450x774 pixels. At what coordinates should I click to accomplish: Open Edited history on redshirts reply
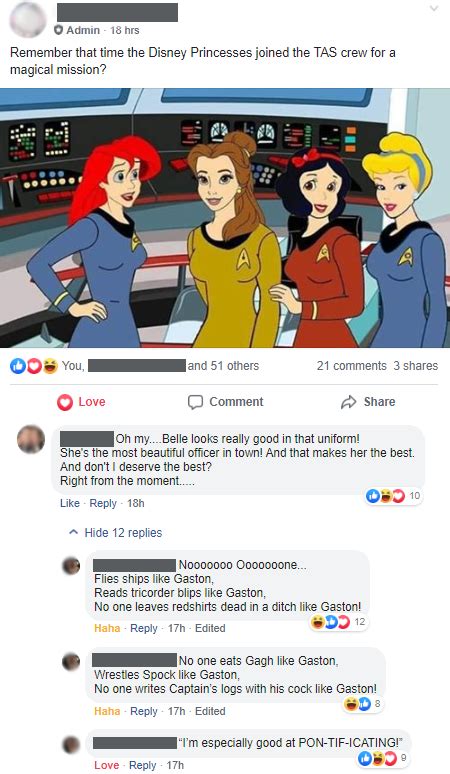point(210,628)
